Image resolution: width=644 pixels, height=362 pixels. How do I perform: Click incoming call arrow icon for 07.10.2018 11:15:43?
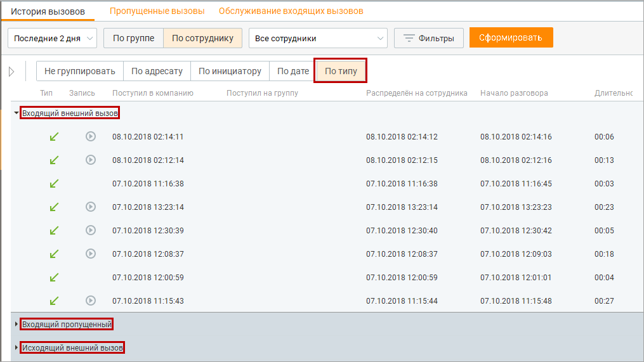tap(54, 301)
